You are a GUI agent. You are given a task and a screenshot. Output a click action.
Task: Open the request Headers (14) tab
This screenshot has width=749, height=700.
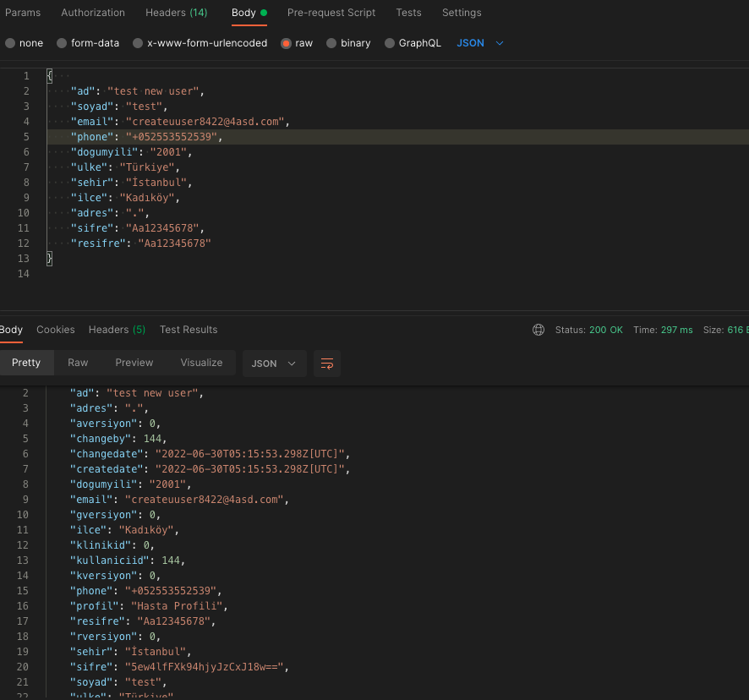176,13
